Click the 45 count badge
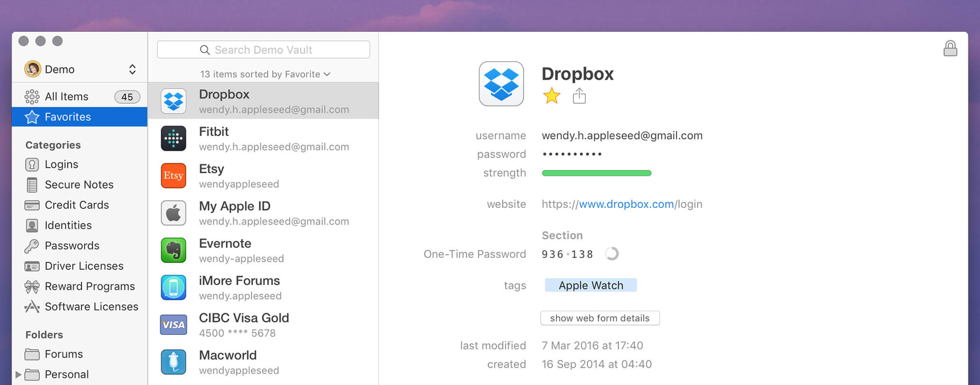980x385 pixels. (x=127, y=97)
